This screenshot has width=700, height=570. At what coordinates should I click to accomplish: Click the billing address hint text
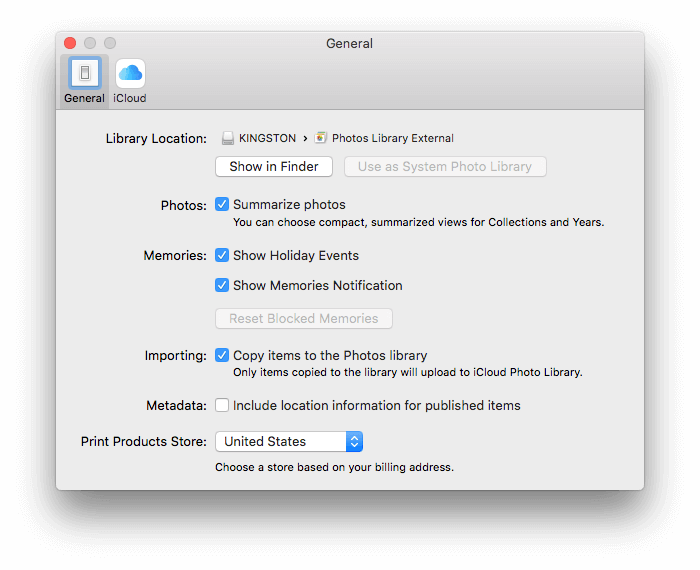pos(334,467)
